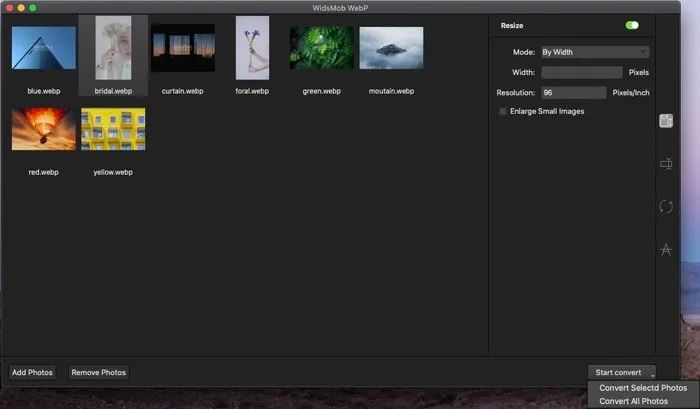Open the Mode dropdown set to By Width
The width and height of the screenshot is (700, 409).
[595, 52]
